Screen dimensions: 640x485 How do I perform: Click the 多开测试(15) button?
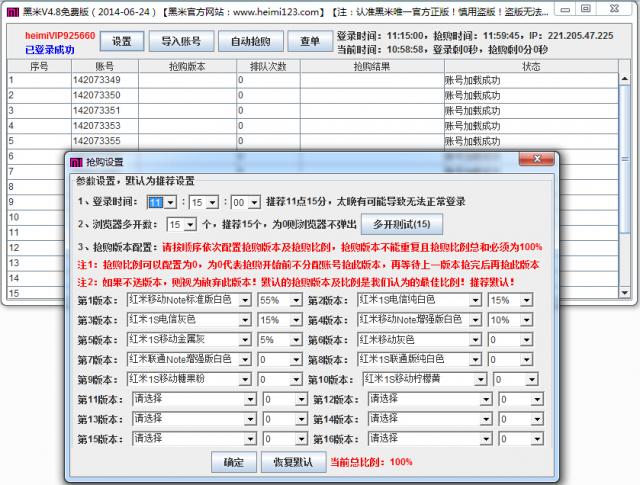click(402, 224)
